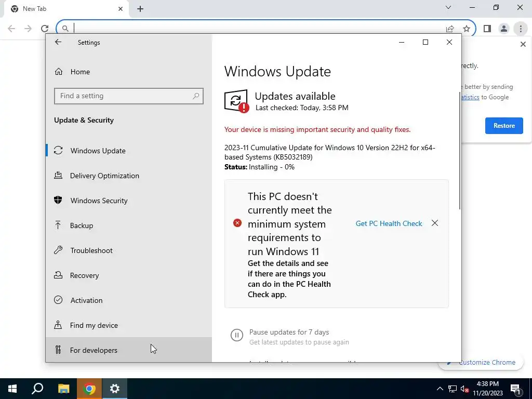
Task: Open the usage statistics link in Chrome popup
Action: point(470,97)
